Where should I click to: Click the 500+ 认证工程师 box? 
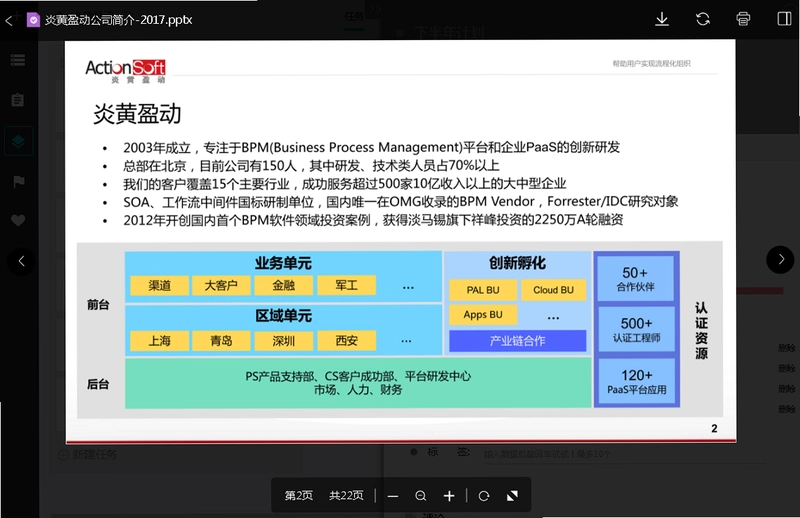click(636, 329)
